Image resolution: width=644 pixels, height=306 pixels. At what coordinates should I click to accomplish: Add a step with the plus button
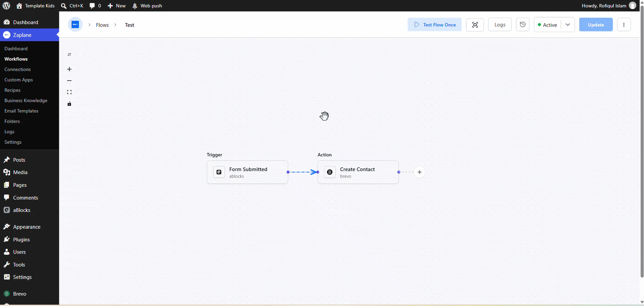coord(420,172)
